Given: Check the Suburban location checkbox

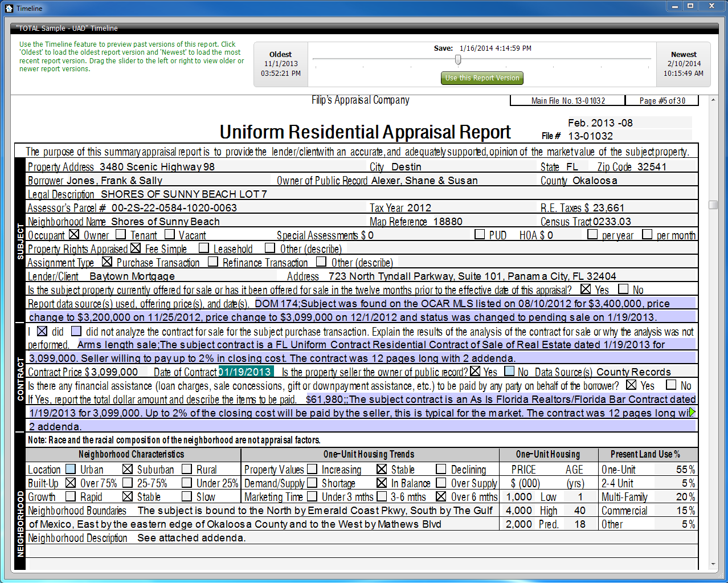Looking at the screenshot, I should [x=128, y=469].
